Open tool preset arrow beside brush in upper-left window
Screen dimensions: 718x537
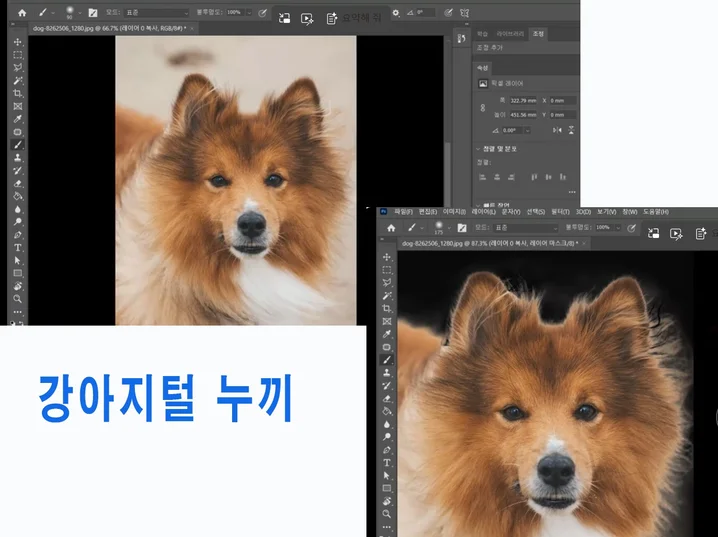coord(53,13)
